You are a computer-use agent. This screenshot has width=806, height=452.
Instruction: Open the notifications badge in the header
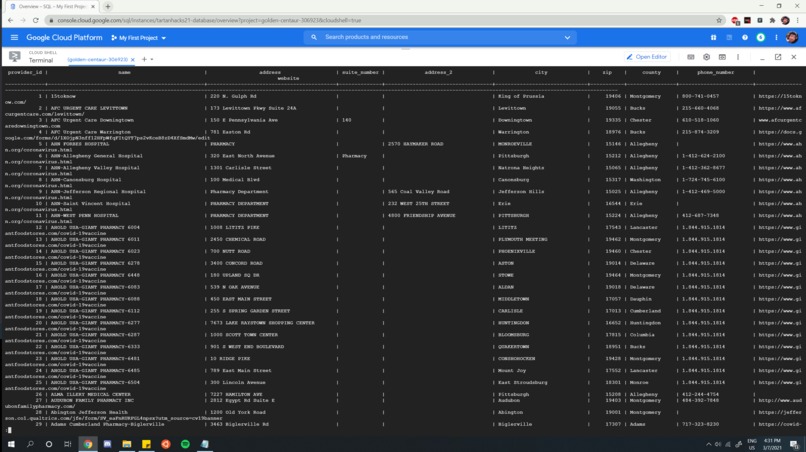click(760, 38)
